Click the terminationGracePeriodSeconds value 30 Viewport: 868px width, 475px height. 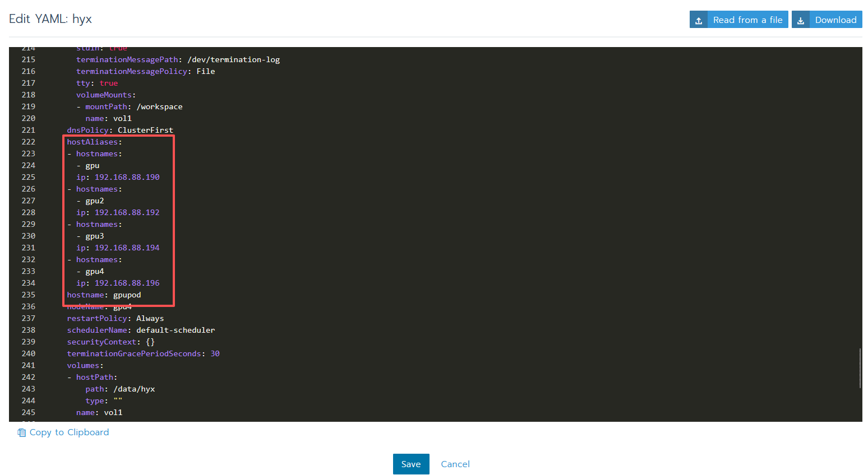215,353
